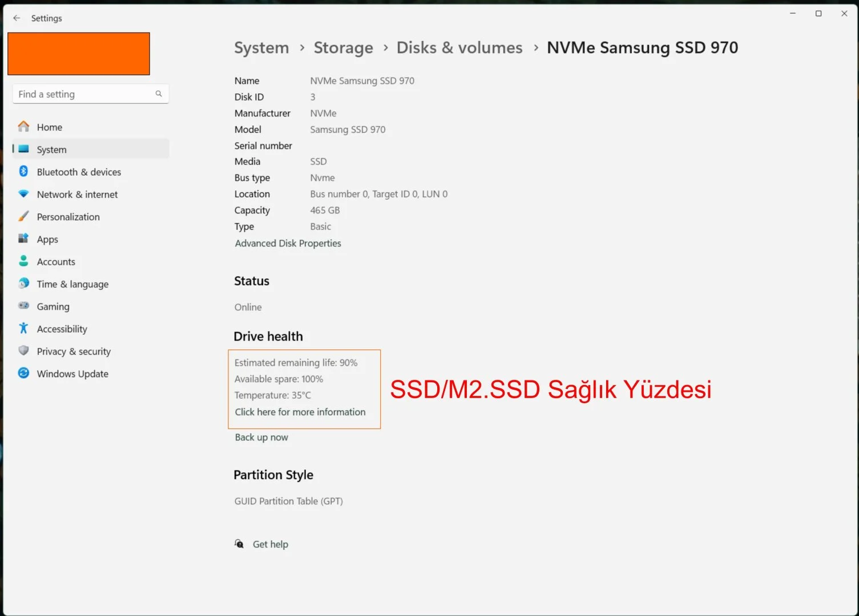Close the Settings window
The height and width of the screenshot is (616, 859).
tap(844, 13)
